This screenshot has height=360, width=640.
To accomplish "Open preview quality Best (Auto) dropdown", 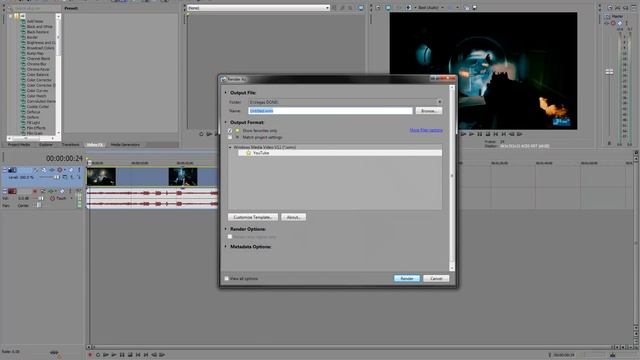I will (x=431, y=7).
